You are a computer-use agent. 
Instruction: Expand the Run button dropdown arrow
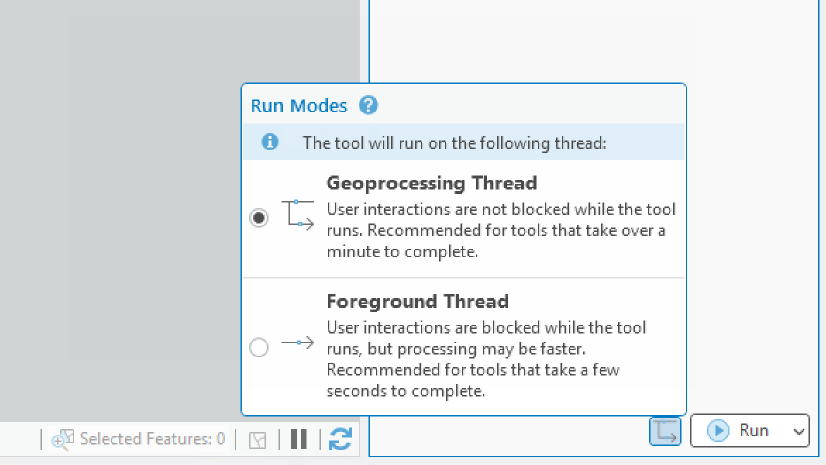click(x=797, y=431)
